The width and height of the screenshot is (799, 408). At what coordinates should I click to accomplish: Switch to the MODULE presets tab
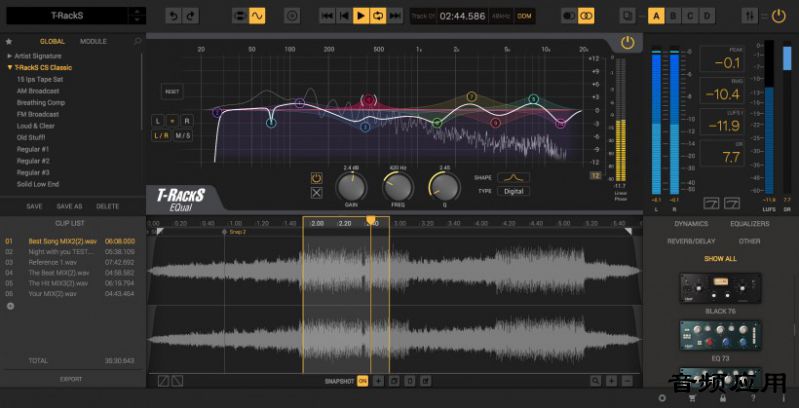click(x=93, y=41)
